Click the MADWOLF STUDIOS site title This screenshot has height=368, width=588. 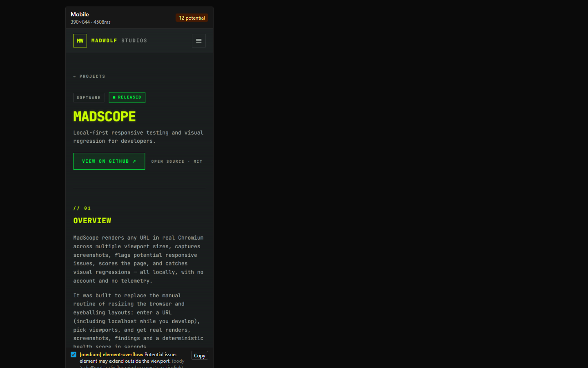[119, 40]
